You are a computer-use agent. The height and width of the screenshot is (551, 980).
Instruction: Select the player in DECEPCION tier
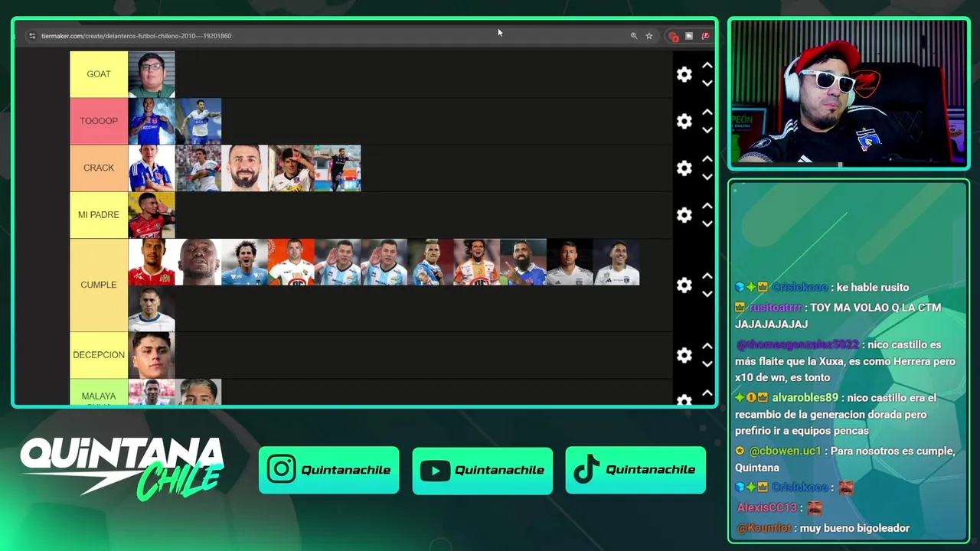(152, 355)
